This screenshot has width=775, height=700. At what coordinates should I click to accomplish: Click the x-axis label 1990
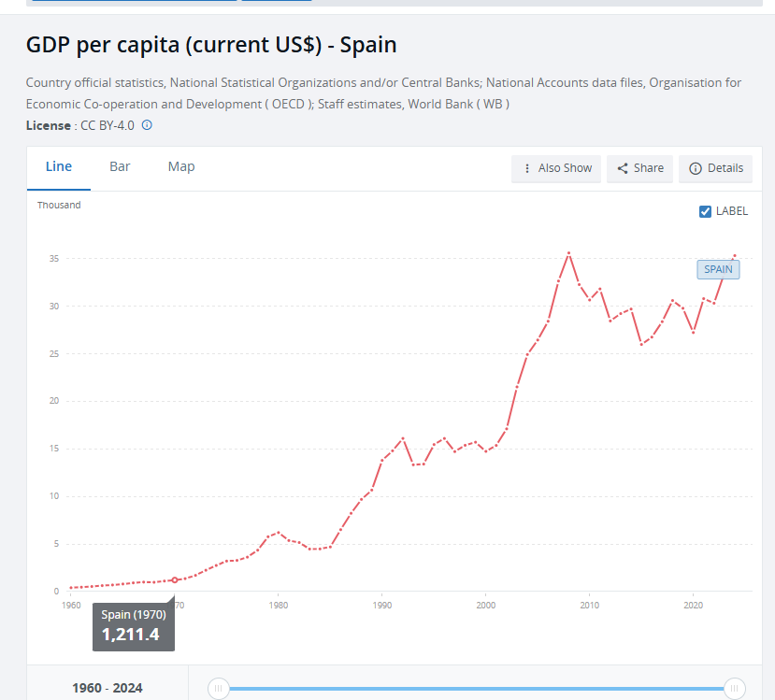pyautogui.click(x=382, y=606)
